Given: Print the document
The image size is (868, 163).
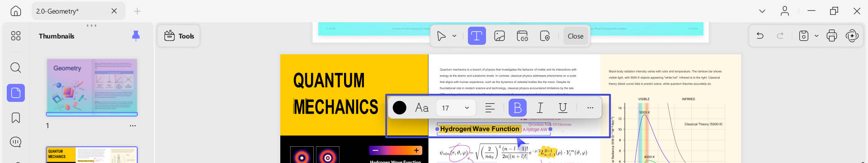Looking at the screenshot, I should [832, 36].
